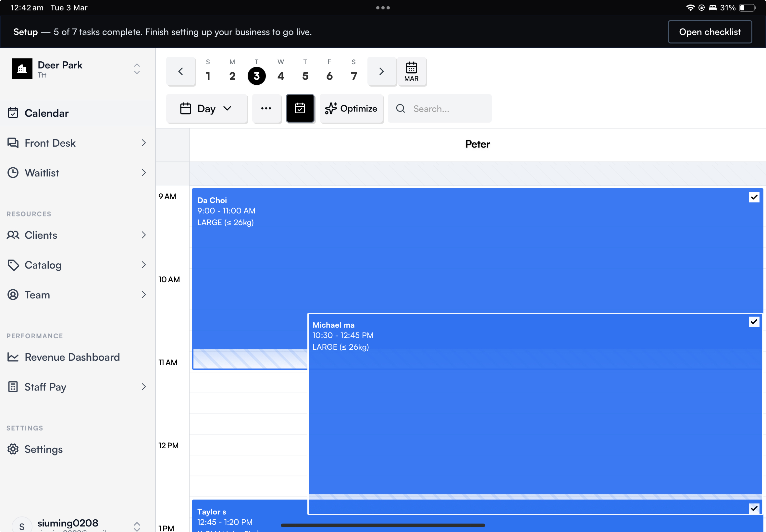This screenshot has height=532, width=766.
Task: Run the Optimize schedule feature
Action: click(351, 108)
